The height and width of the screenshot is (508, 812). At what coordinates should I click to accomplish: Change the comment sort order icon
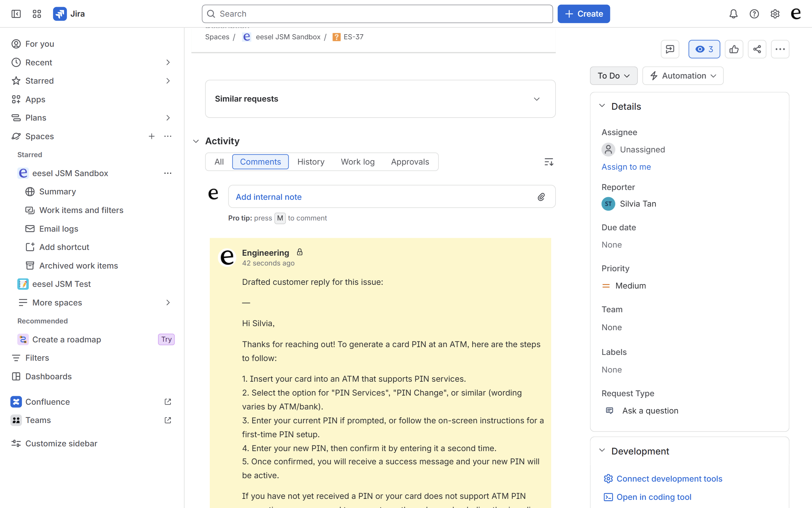point(549,162)
